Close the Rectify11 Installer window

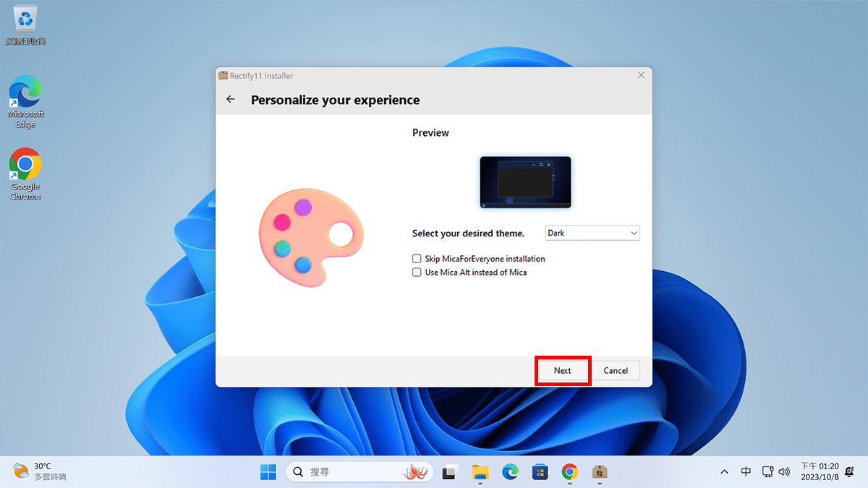pyautogui.click(x=641, y=75)
